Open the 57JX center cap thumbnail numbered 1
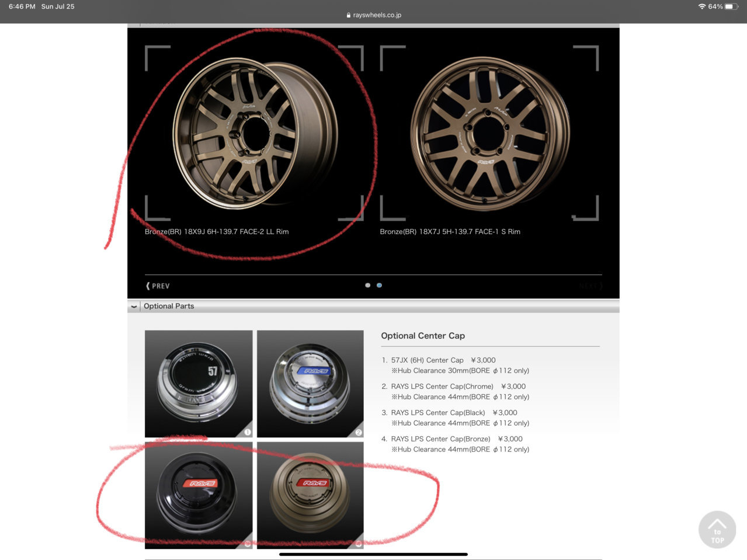This screenshot has width=747, height=560. tap(199, 384)
